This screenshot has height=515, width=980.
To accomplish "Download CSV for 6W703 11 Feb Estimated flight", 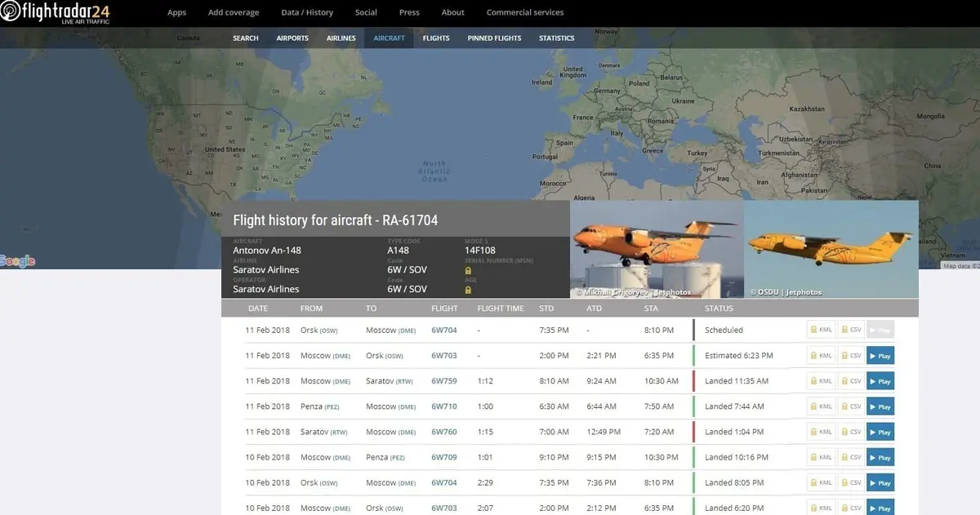I will pos(851,355).
